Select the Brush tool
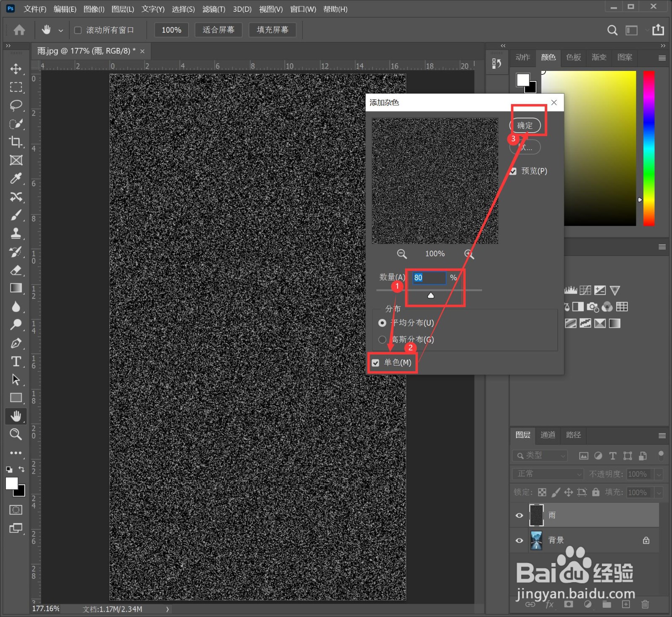Image resolution: width=672 pixels, height=617 pixels. [16, 215]
